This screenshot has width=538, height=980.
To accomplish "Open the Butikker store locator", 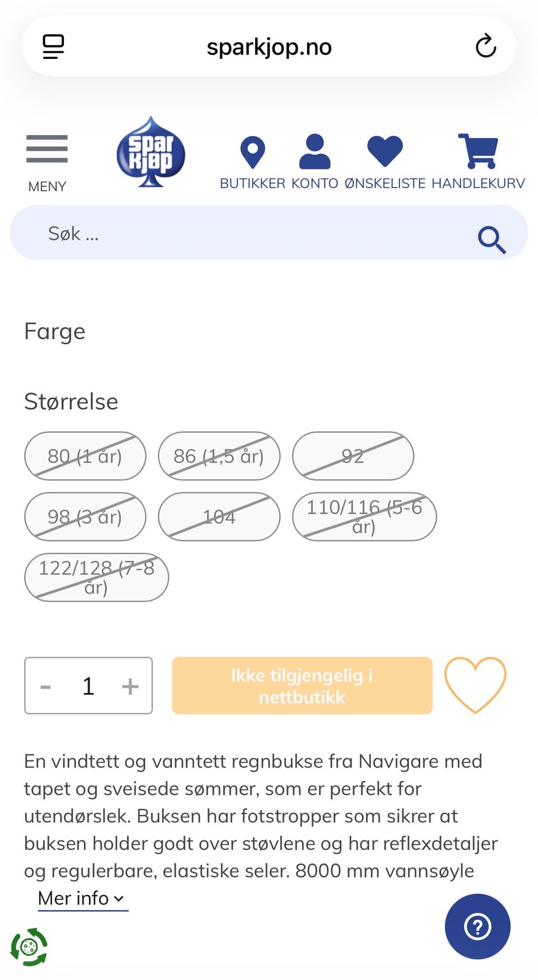I will click(x=252, y=161).
